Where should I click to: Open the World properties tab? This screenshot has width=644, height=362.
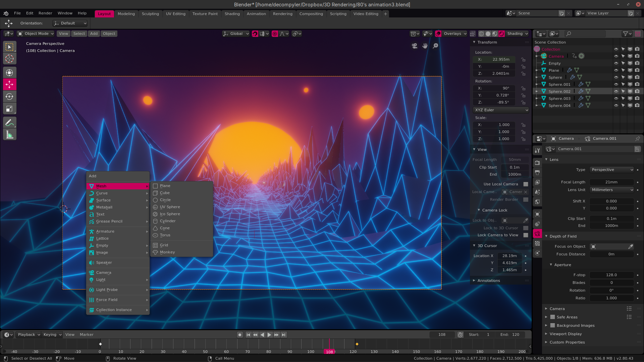point(537,202)
